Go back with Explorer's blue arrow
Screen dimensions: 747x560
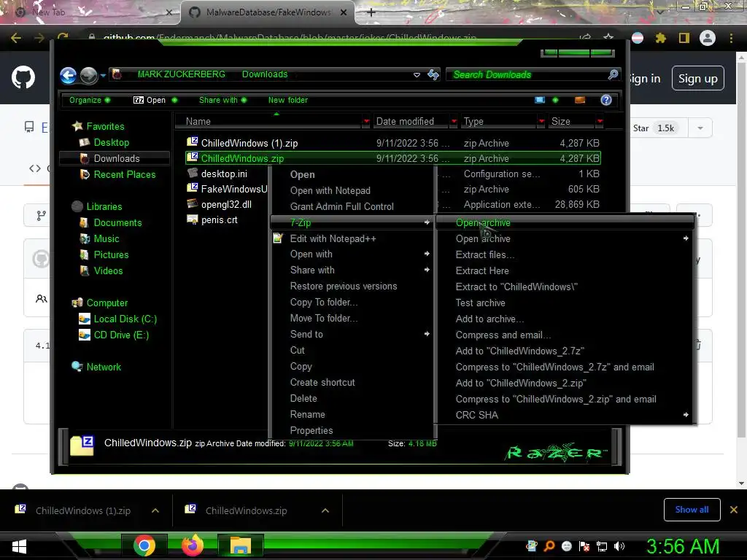[68, 75]
